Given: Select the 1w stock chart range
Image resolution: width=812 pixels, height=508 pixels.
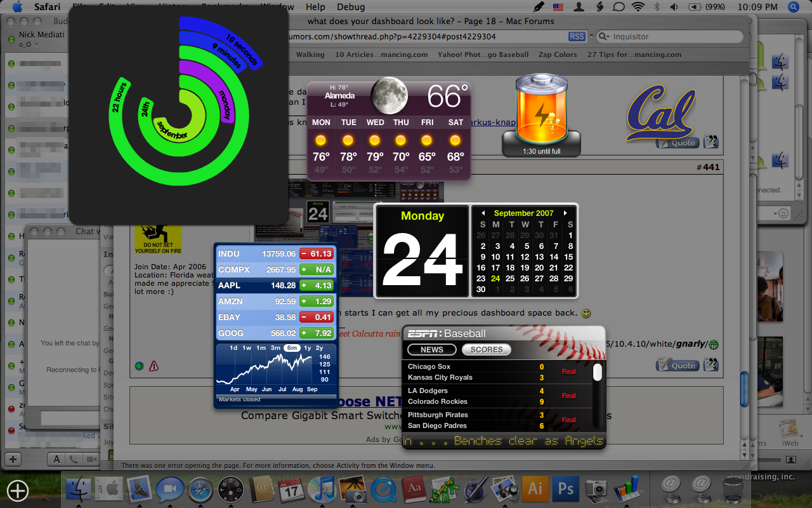Looking at the screenshot, I should [247, 348].
